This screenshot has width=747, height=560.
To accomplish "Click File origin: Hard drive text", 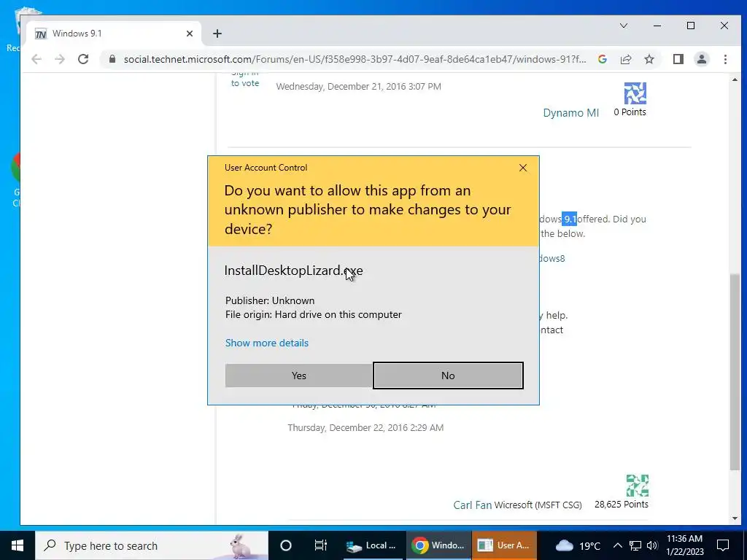I will coord(314,314).
